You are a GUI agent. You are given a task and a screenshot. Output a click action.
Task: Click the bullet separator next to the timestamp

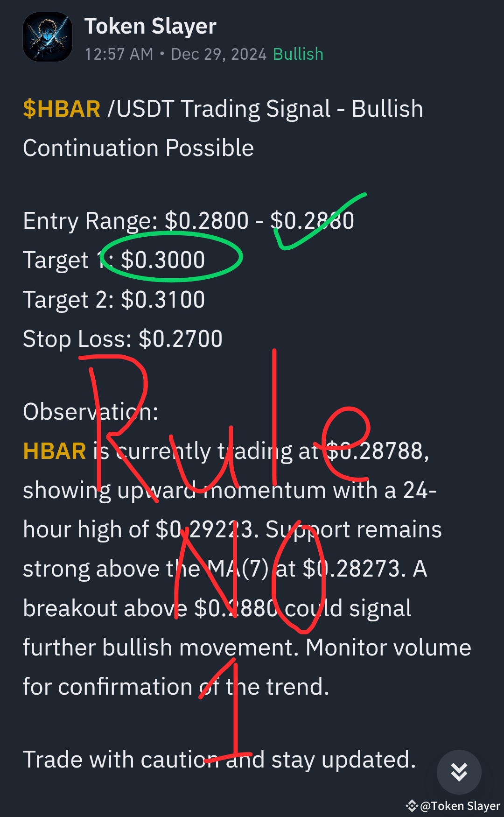(161, 54)
